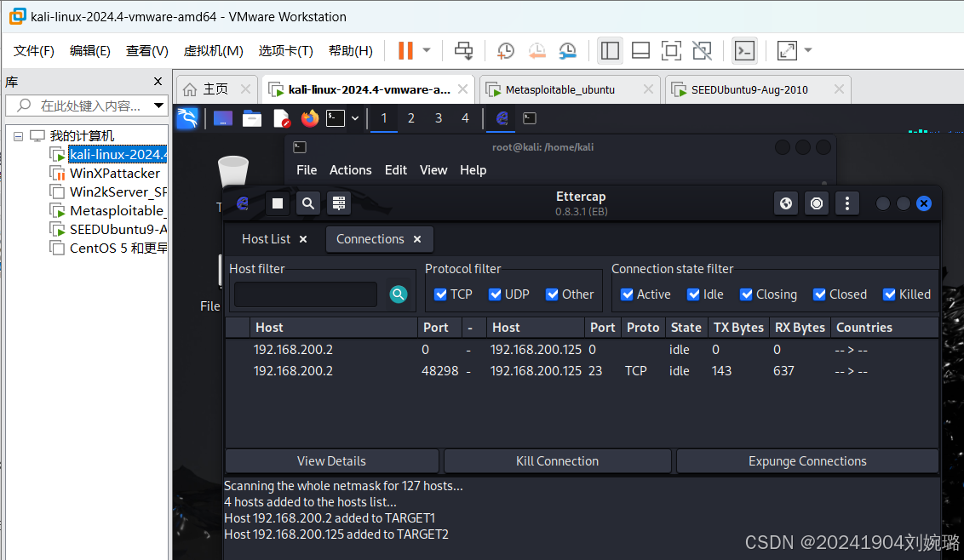Image resolution: width=964 pixels, height=560 pixels.
Task: Close the kali-linux-2024.4 VM tab
Action: (463, 89)
